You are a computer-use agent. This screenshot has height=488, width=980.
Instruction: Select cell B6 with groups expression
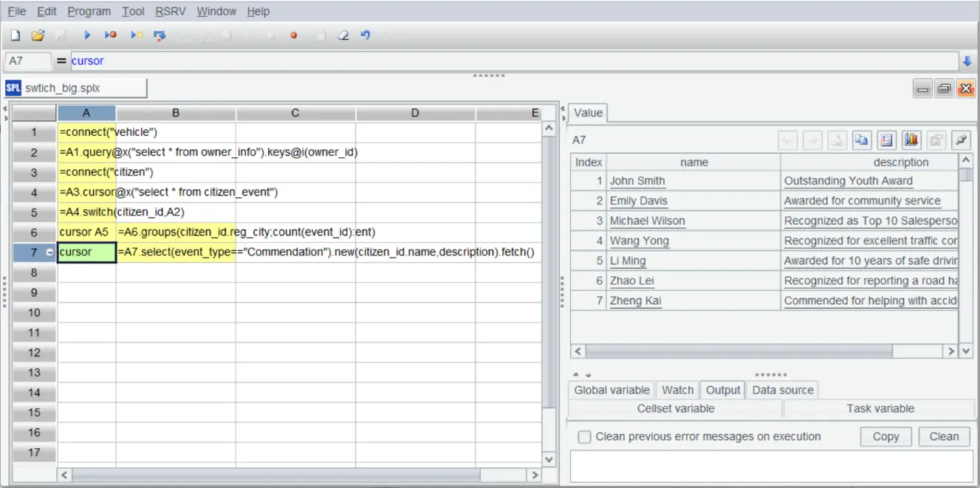pos(176,232)
